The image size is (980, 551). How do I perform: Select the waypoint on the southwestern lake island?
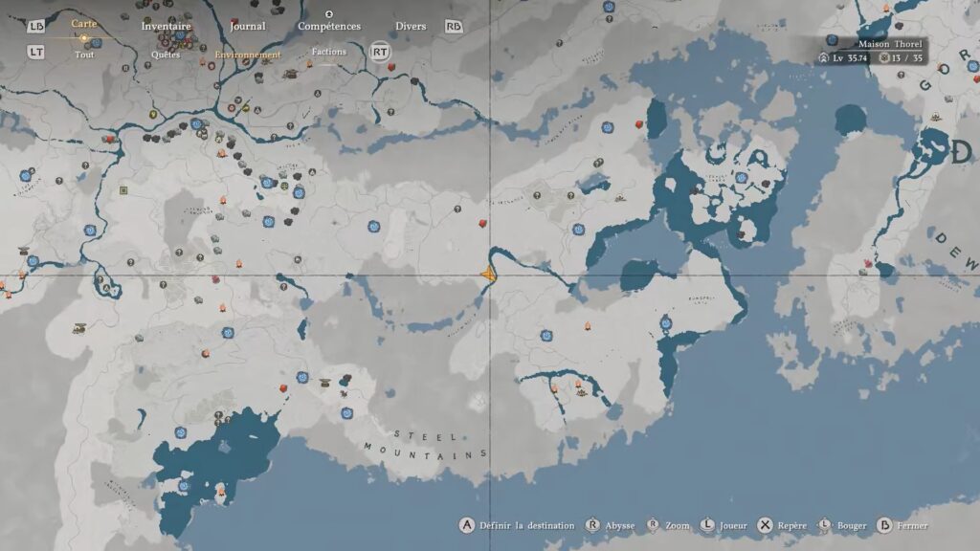184,485
